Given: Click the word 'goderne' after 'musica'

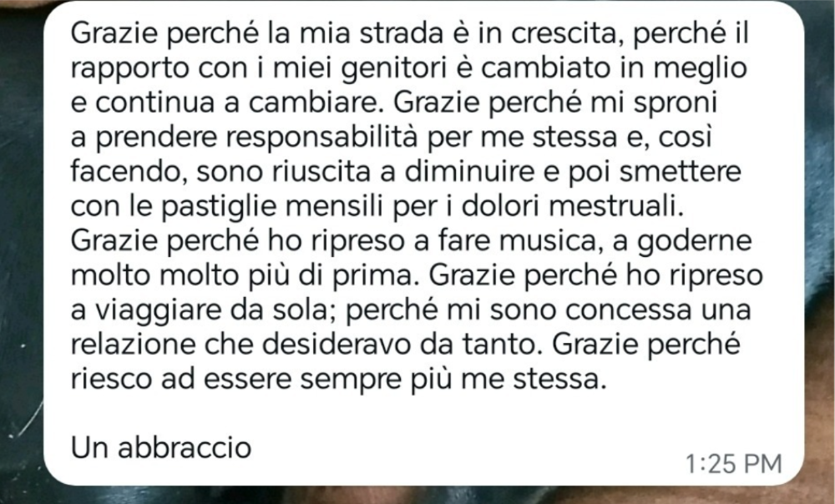Looking at the screenshot, I should click(x=695, y=240).
